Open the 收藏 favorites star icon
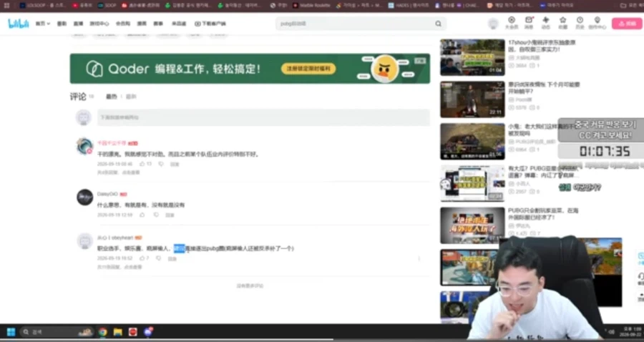 click(x=562, y=23)
